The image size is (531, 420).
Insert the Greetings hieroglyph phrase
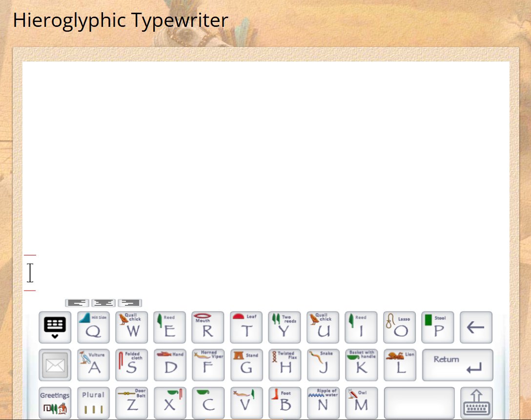(55, 403)
